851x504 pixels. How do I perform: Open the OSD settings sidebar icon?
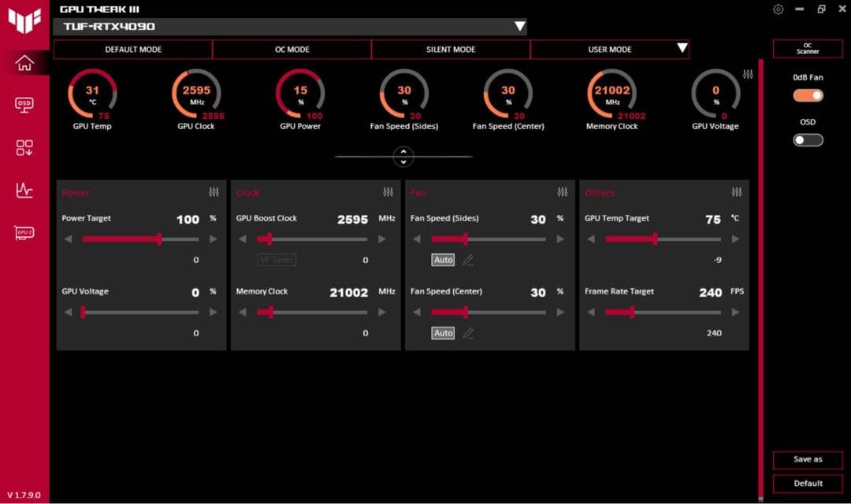point(24,104)
